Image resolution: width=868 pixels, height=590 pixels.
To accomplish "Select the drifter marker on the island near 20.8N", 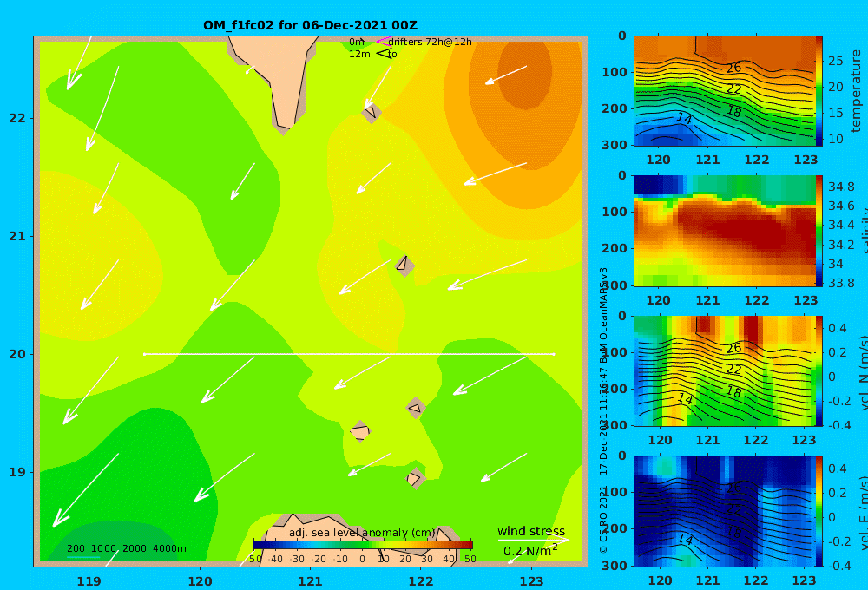I will tap(403, 264).
